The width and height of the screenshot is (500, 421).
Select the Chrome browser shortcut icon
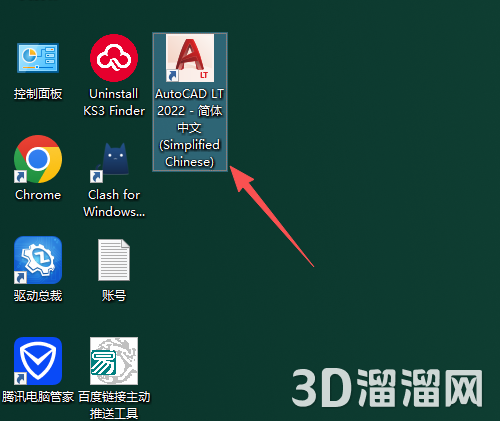[x=38, y=159]
